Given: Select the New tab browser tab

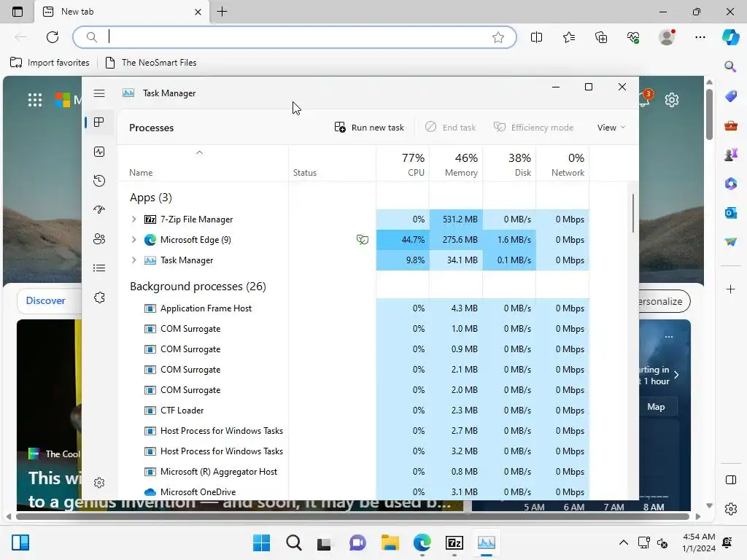Looking at the screenshot, I should point(122,12).
